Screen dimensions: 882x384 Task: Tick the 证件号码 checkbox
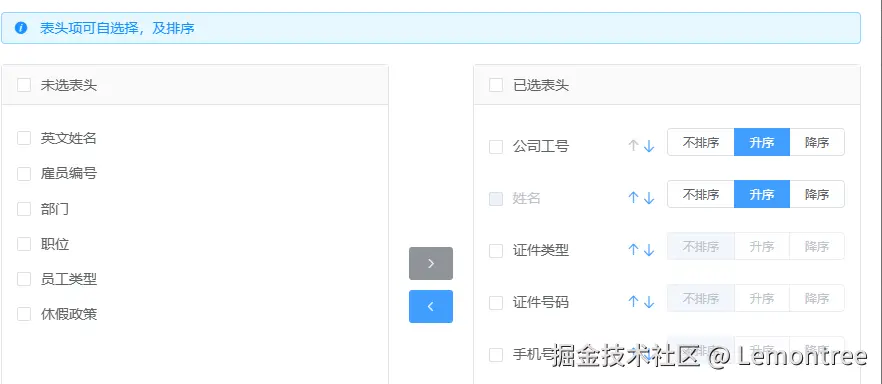tap(496, 303)
